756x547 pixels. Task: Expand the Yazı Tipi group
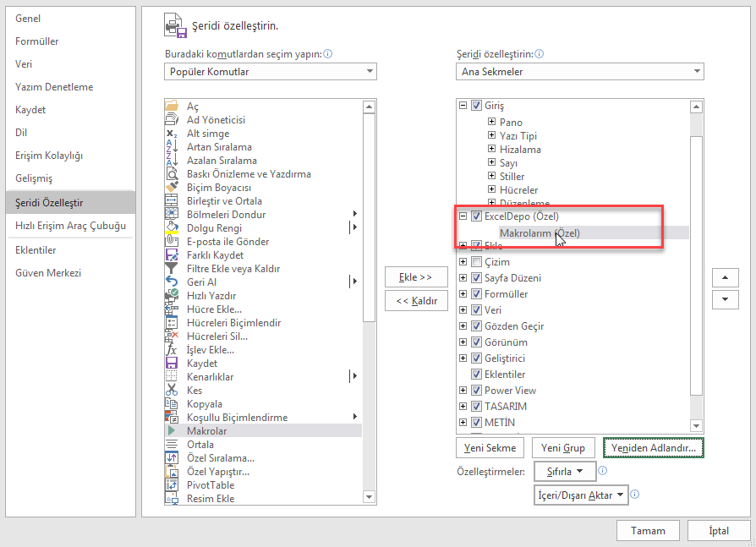click(491, 135)
